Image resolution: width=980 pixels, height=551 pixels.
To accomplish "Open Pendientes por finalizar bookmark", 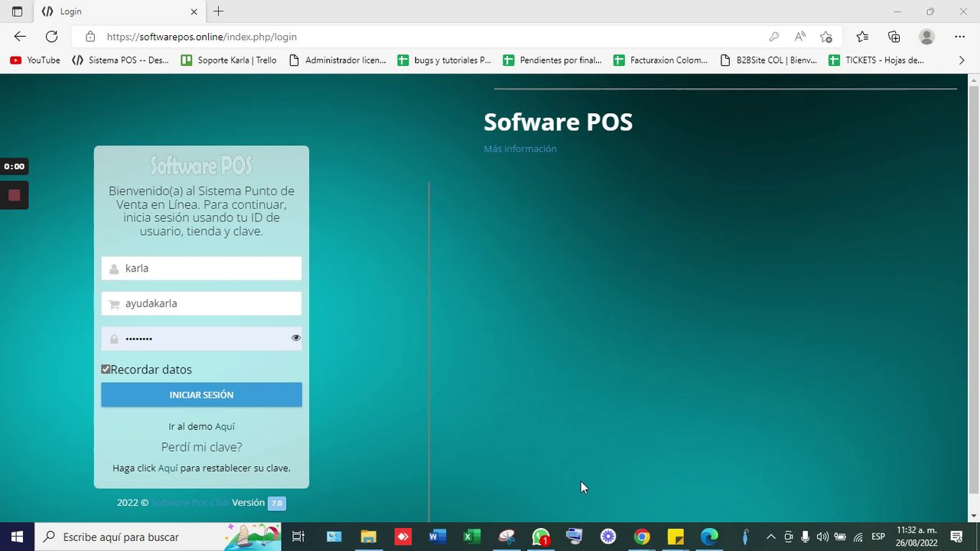I will click(x=552, y=60).
